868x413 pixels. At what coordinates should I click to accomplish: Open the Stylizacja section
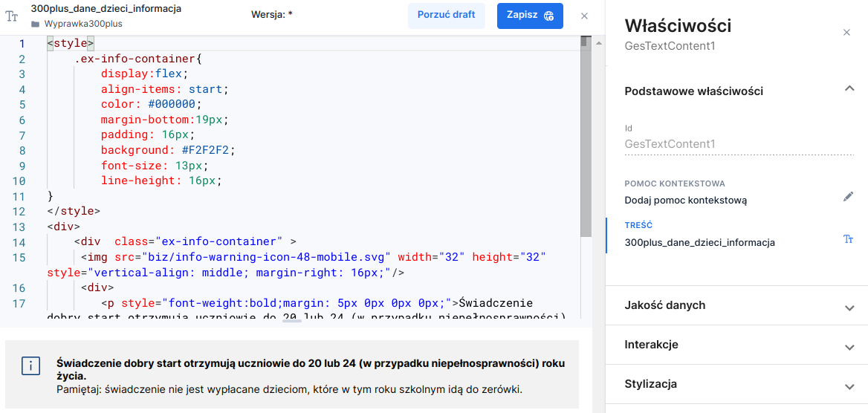(849, 386)
